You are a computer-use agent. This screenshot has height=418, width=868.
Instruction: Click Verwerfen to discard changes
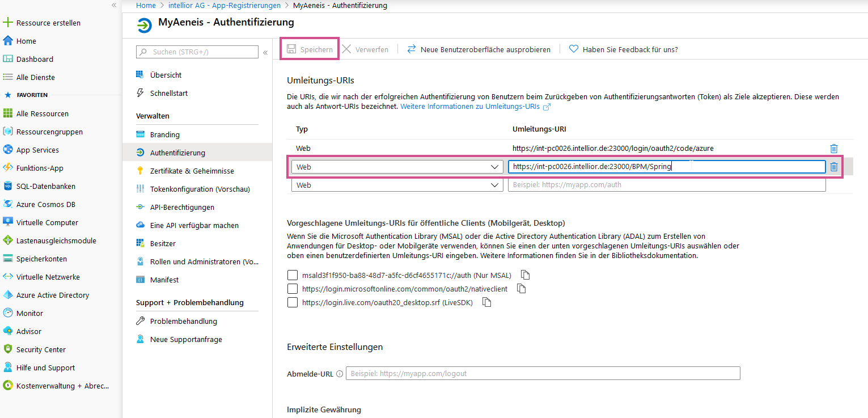[366, 49]
